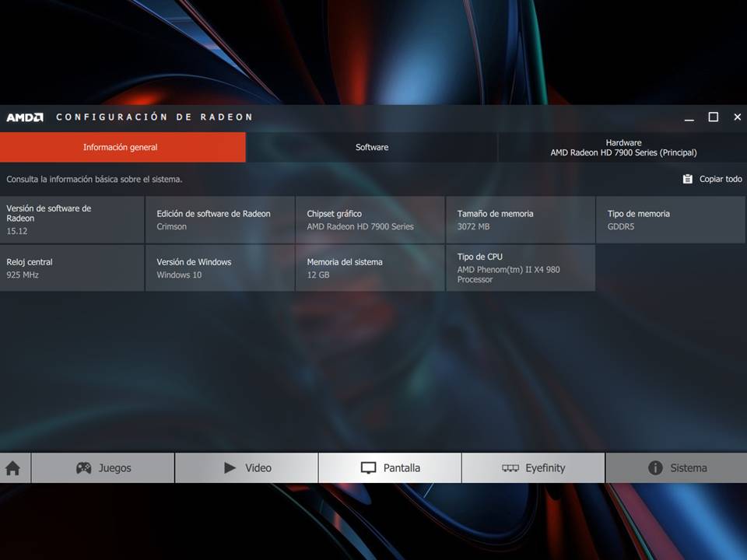
Task: Click the Versión de Windows label
Action: click(194, 262)
